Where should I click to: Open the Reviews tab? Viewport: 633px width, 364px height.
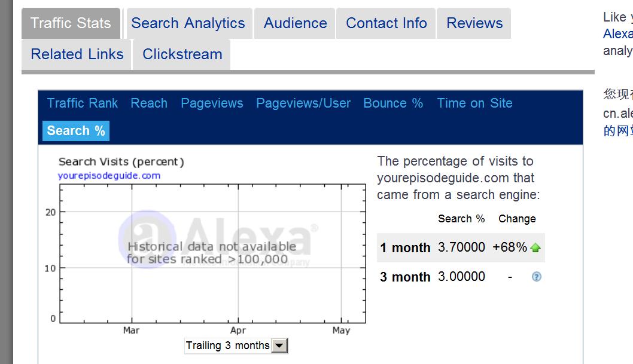(474, 23)
